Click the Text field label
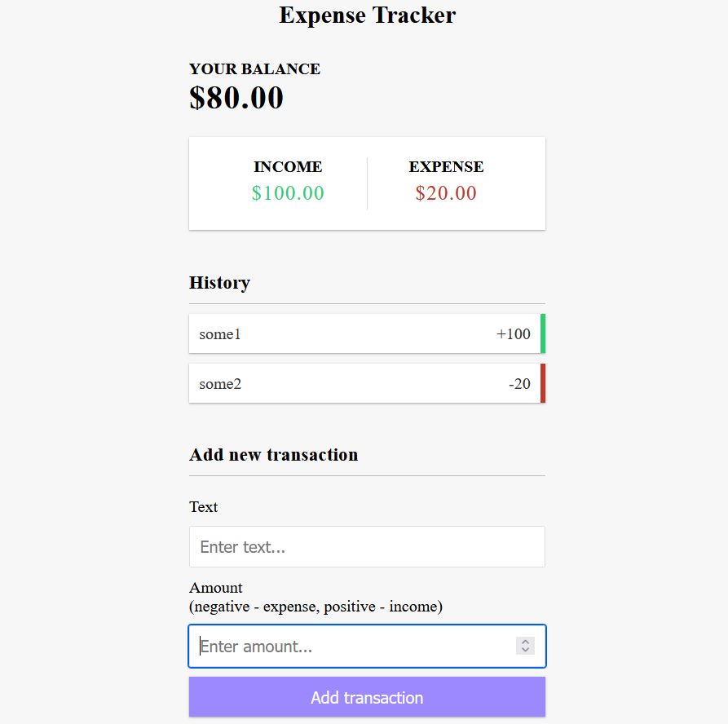Screen dimensions: 728x724 [x=203, y=506]
